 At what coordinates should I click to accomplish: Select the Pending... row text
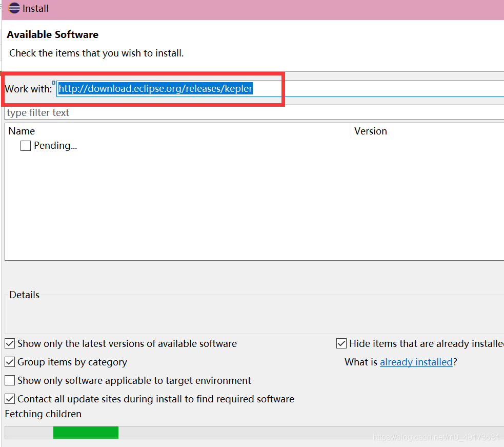55,146
